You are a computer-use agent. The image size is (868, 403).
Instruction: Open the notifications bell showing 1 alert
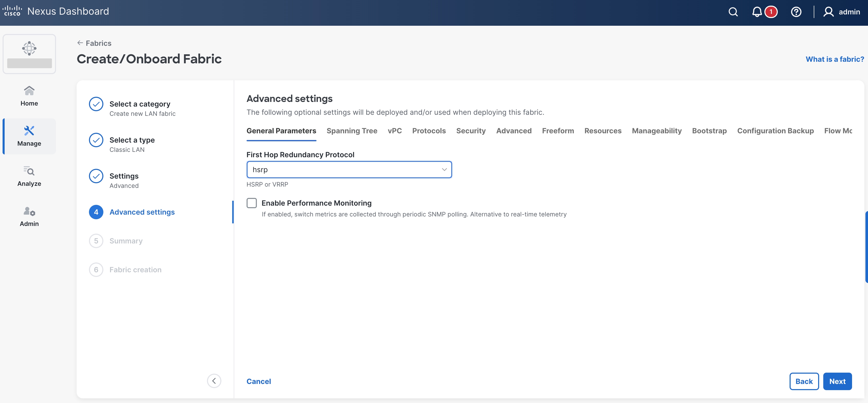757,12
